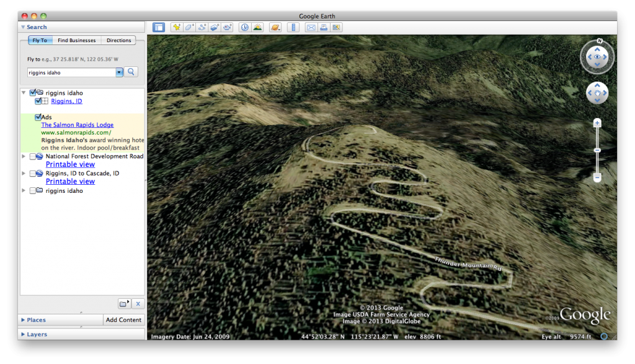Image resolution: width=635 pixels, height=364 pixels.
Task: Click the www.salmonrapids.com/ URL
Action: (76, 133)
